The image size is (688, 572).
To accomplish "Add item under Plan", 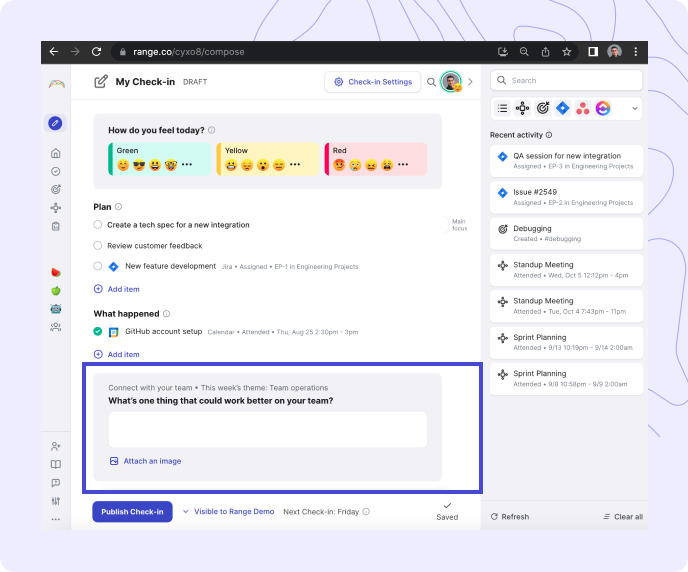I will click(117, 289).
